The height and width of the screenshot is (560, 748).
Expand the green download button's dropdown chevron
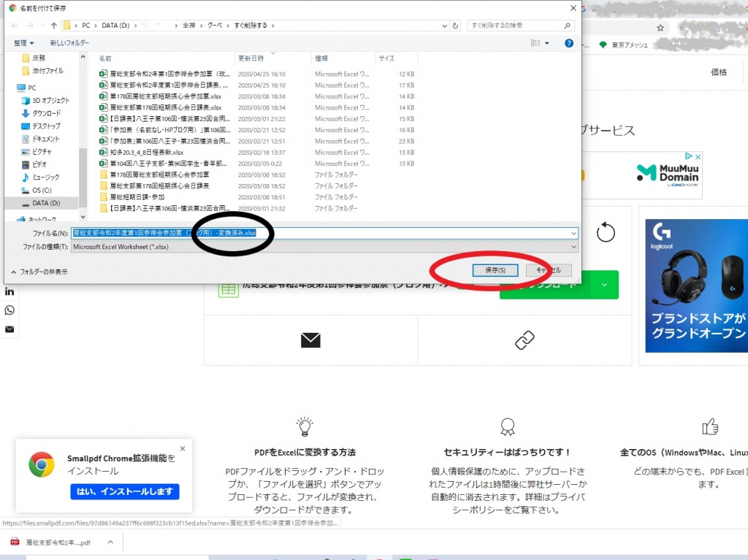[604, 285]
